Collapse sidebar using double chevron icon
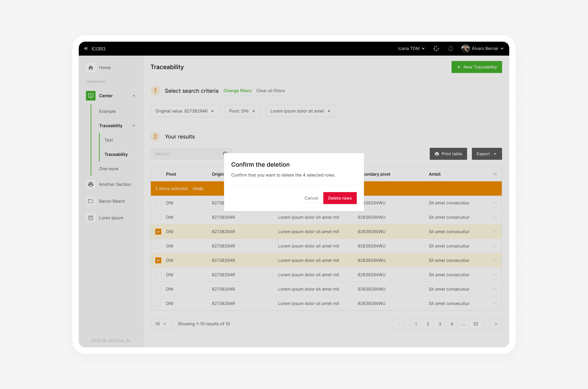588x389 pixels. (86, 48)
